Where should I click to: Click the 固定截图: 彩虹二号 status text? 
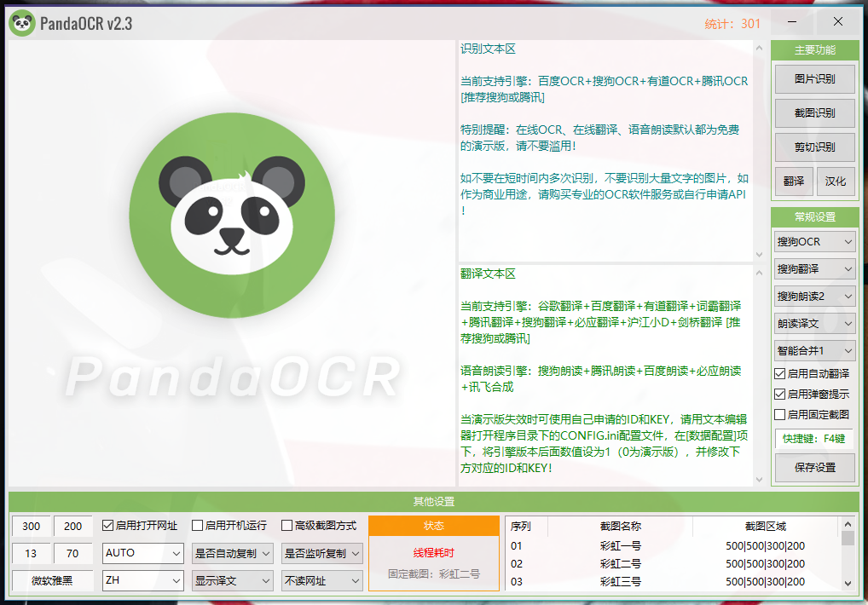pos(434,574)
